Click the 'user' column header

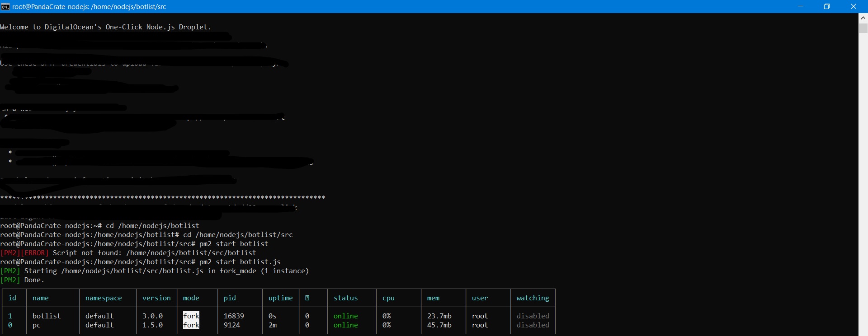(480, 298)
